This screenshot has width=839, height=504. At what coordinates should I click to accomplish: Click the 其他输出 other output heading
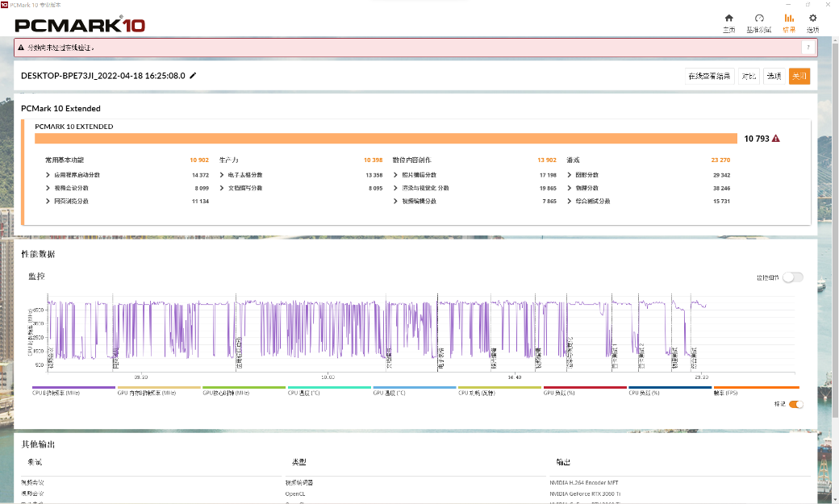click(x=38, y=444)
